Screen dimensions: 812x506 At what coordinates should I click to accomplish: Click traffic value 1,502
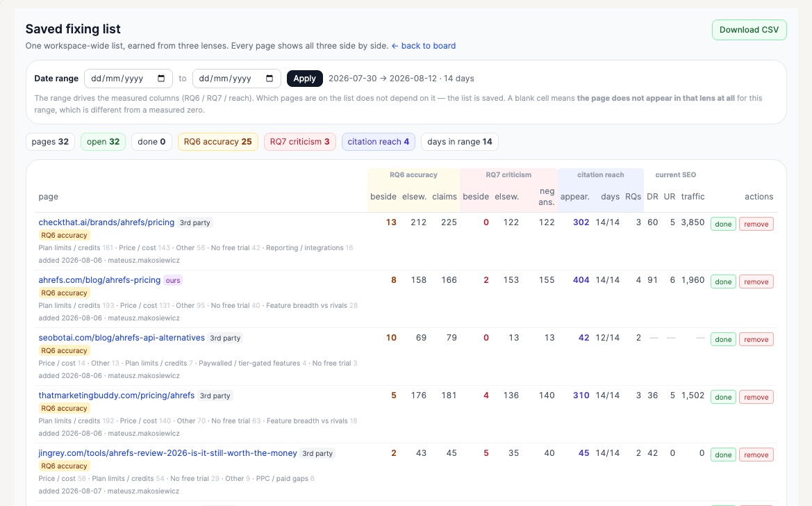693,395
